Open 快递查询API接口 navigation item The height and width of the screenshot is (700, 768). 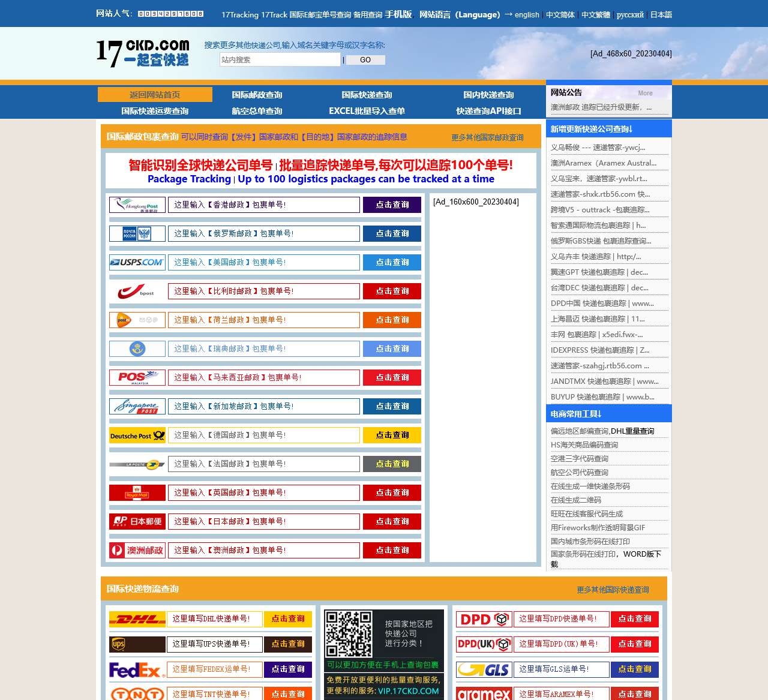pos(488,111)
